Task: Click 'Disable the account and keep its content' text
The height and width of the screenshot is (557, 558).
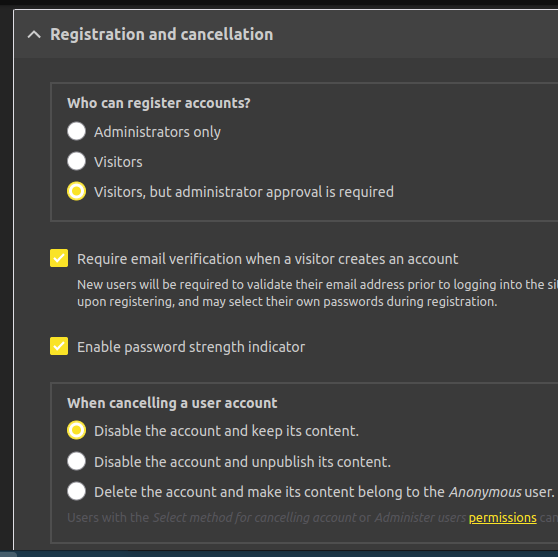Action: coord(226,431)
